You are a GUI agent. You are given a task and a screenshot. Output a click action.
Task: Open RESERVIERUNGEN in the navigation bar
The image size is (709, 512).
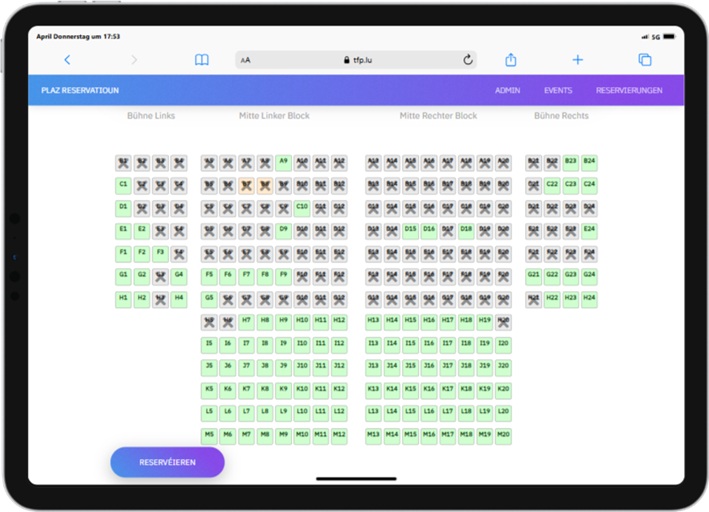click(x=629, y=90)
